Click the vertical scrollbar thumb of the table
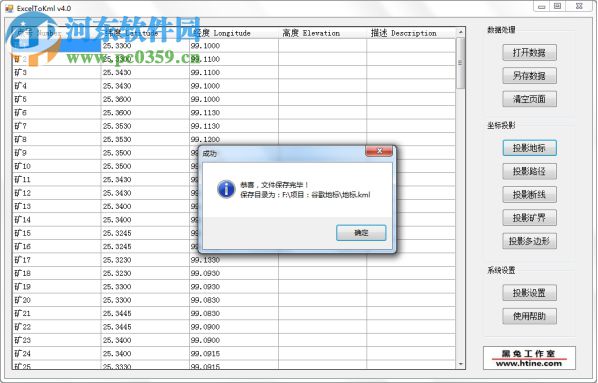Screen dimensions: 598x383 [x=460, y=63]
